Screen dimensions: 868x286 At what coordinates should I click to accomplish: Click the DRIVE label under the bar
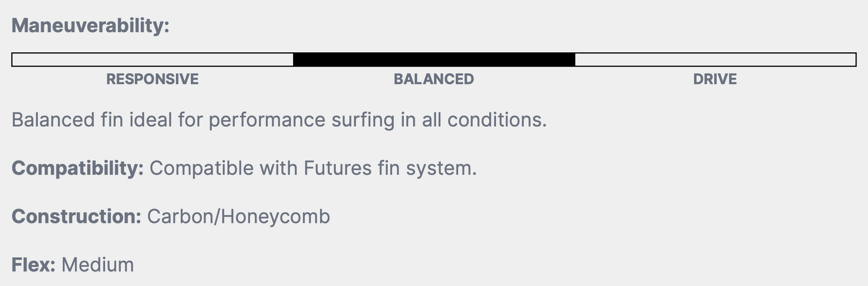click(x=715, y=79)
